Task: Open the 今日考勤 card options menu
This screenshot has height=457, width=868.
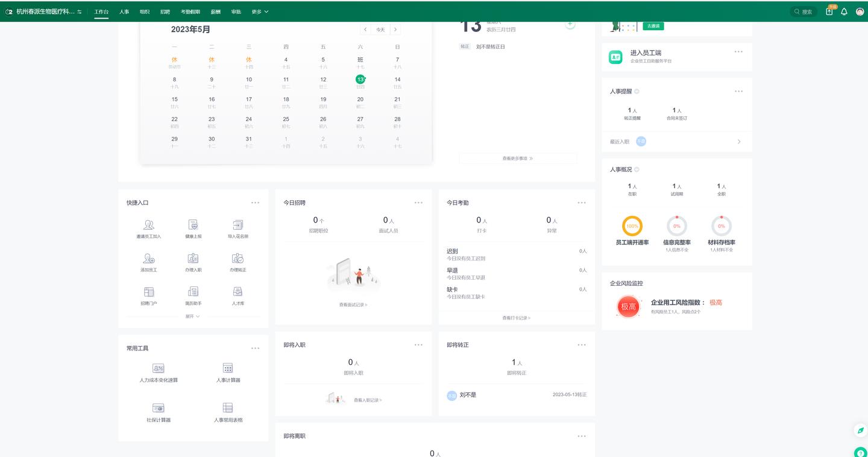Action: coord(582,203)
